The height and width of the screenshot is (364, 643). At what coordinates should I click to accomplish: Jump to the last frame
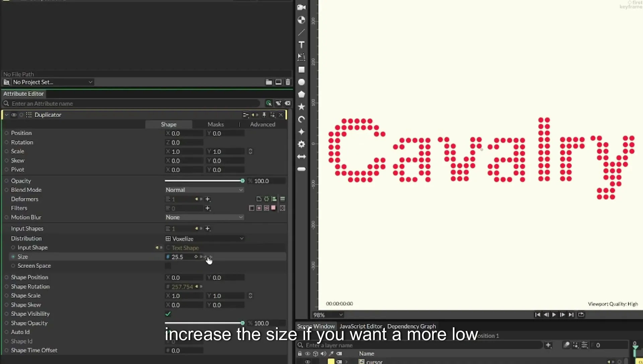pyautogui.click(x=571, y=314)
